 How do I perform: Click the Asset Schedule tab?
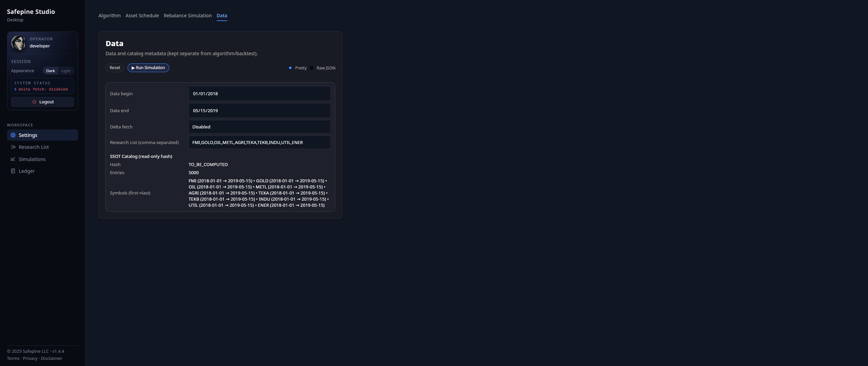pos(142,16)
